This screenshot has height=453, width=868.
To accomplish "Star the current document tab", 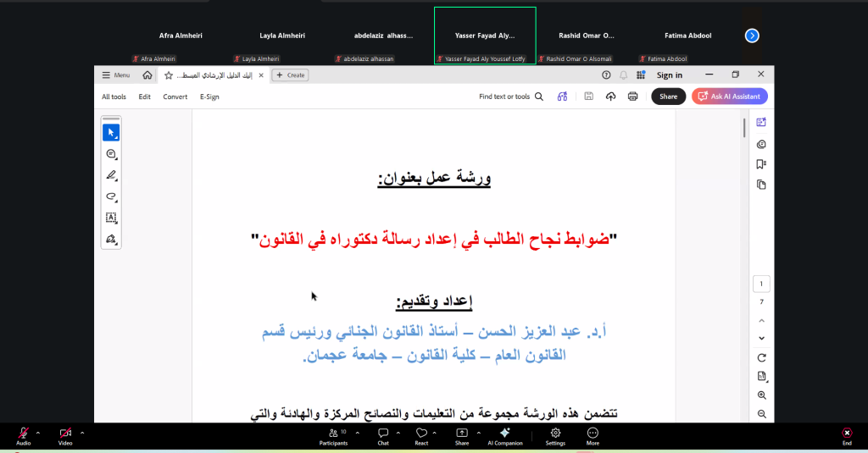I will (x=169, y=75).
